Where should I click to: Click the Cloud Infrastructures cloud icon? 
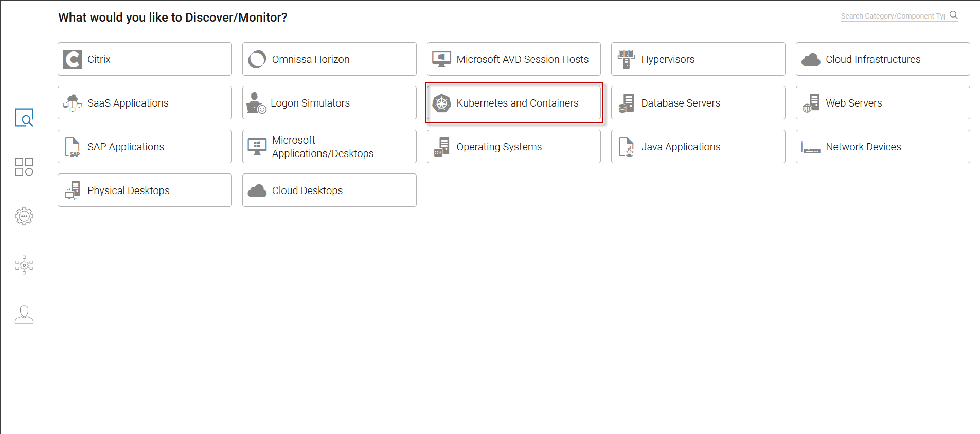pos(811,60)
